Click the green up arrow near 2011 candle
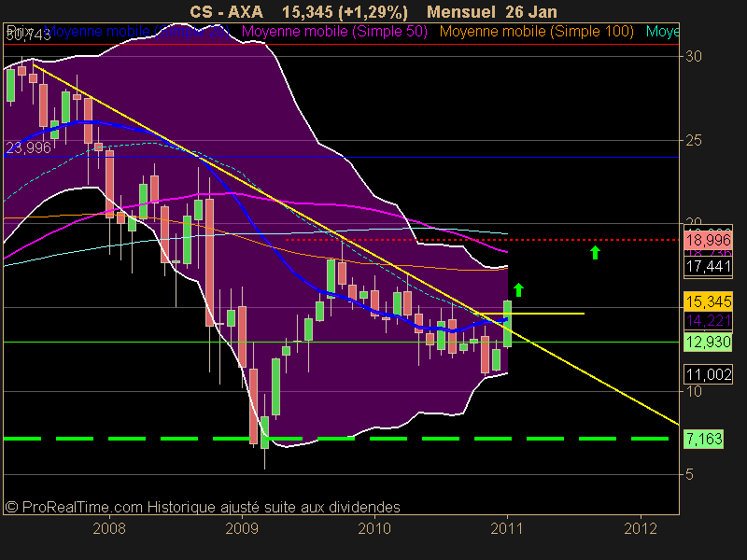The width and height of the screenshot is (747, 560). coord(519,289)
